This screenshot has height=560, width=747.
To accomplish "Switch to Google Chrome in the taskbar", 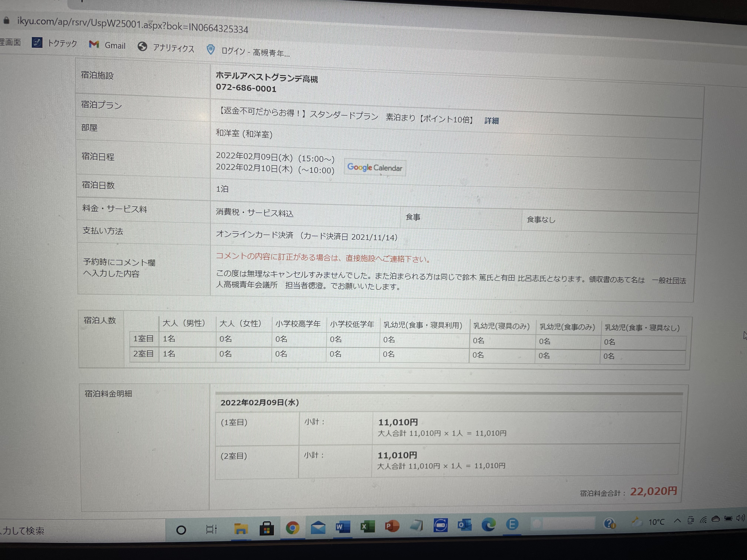I will tap(293, 528).
